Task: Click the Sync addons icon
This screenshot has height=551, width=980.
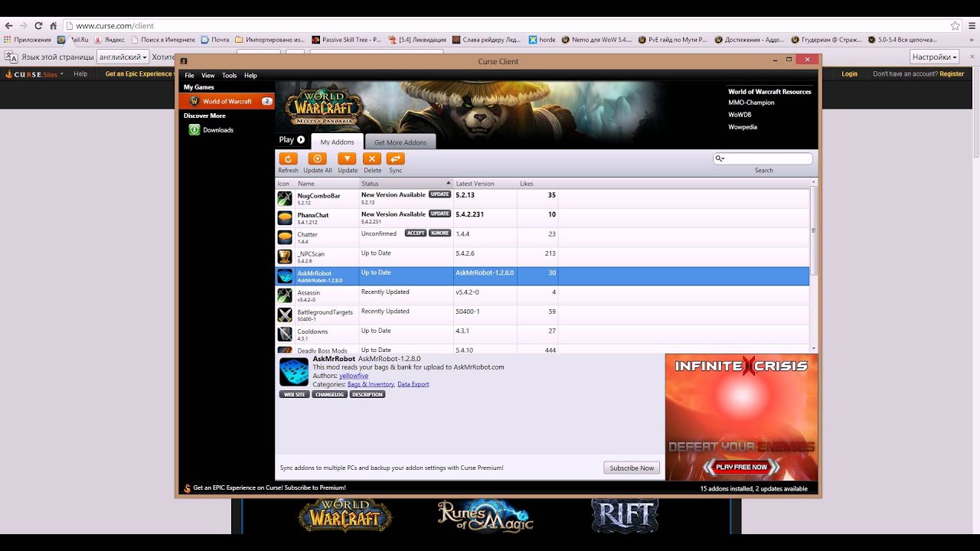Action: (395, 158)
